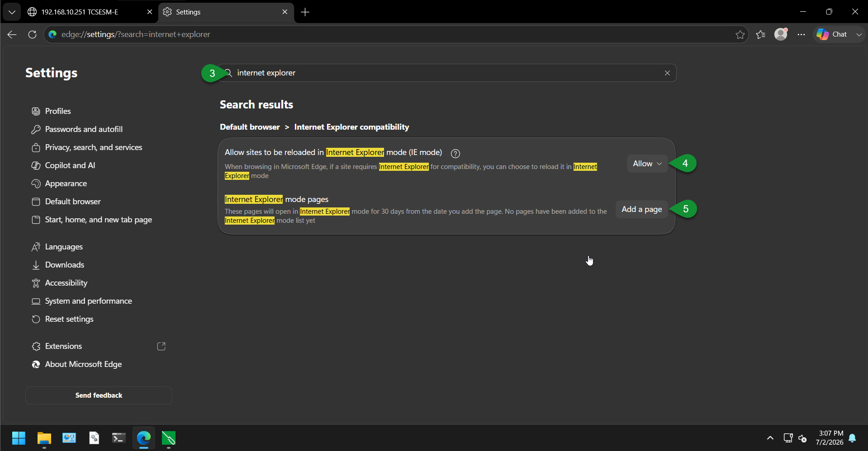Refresh the current page
The width and height of the screenshot is (868, 451).
(32, 34)
